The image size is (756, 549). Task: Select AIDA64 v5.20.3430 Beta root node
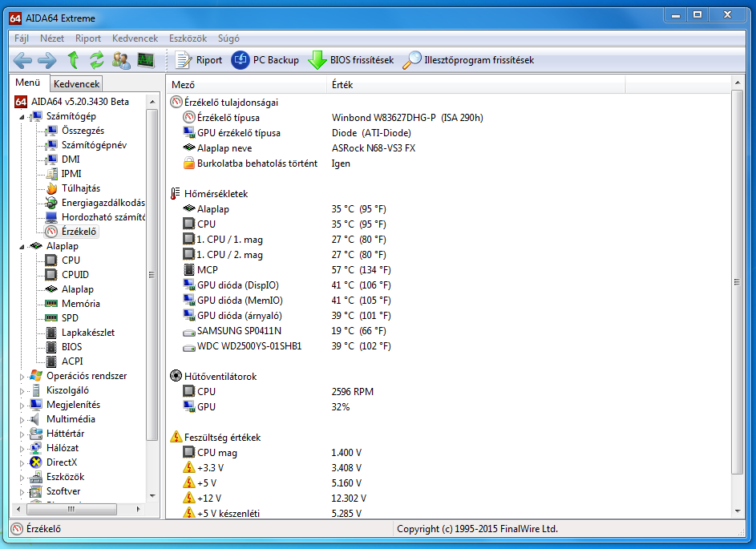(72, 102)
